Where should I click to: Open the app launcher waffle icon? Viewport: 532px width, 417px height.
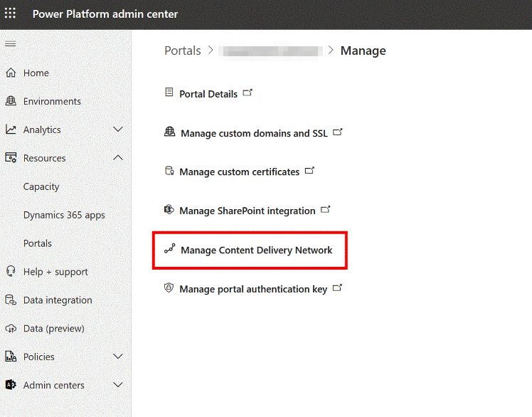(x=11, y=14)
